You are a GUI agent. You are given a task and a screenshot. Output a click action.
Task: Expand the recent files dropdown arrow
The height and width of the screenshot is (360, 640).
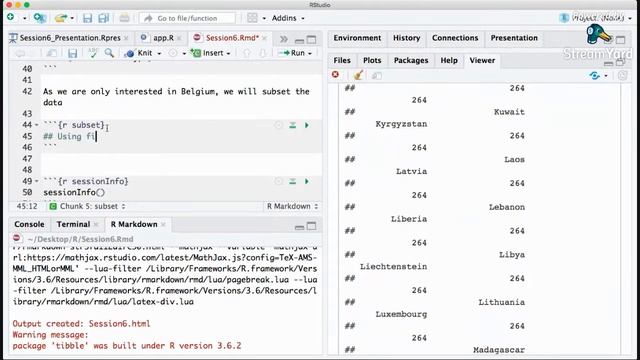72,18
